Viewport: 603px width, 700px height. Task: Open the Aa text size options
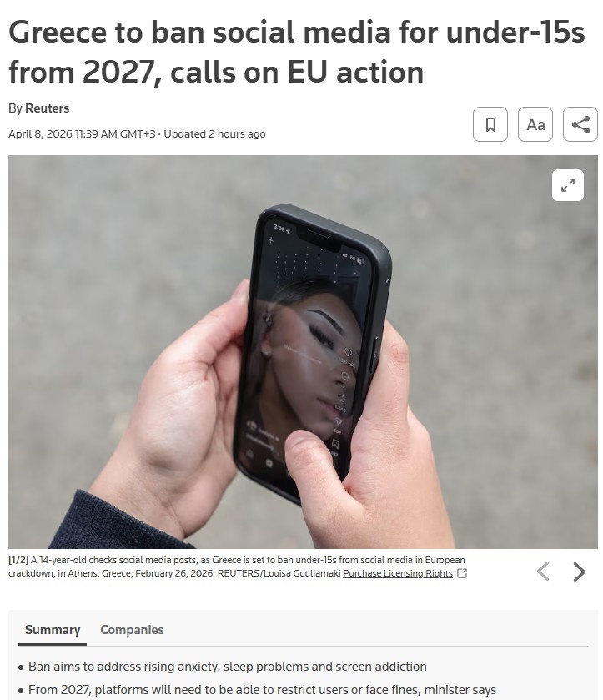point(535,124)
